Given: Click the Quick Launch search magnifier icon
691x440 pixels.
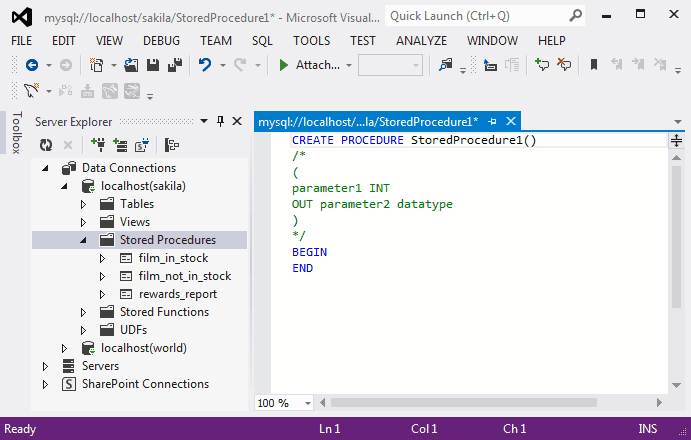Looking at the screenshot, I should coord(575,16).
